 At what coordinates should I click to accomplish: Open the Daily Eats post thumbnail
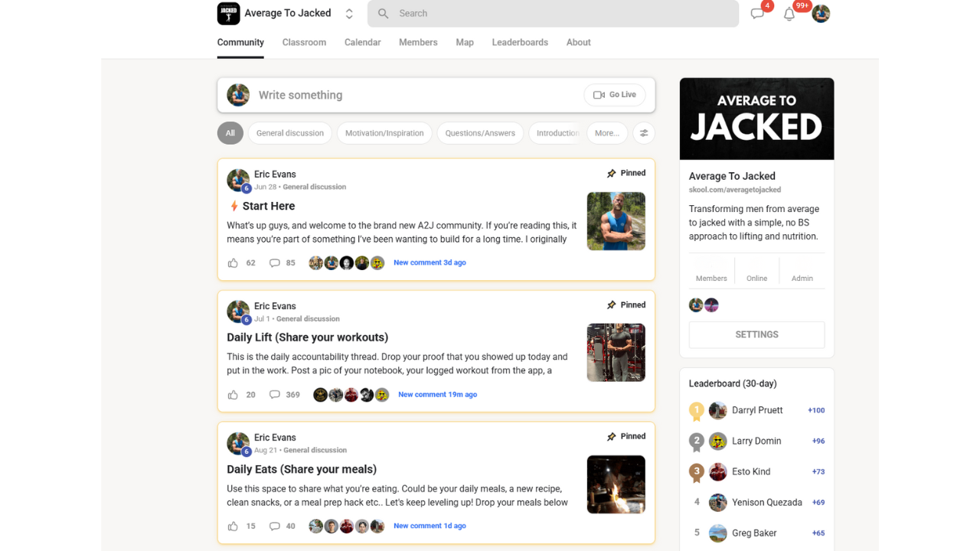point(616,484)
